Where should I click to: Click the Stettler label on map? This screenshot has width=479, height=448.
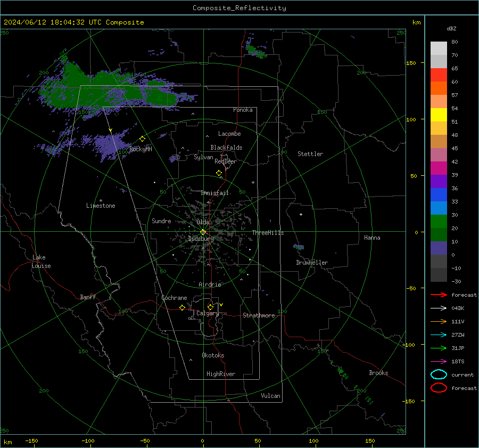point(310,154)
